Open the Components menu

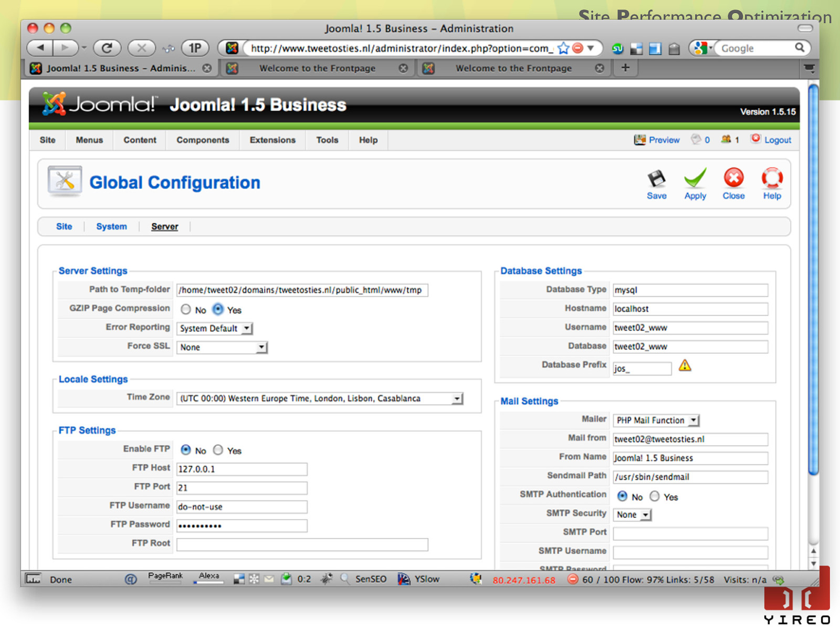click(203, 140)
